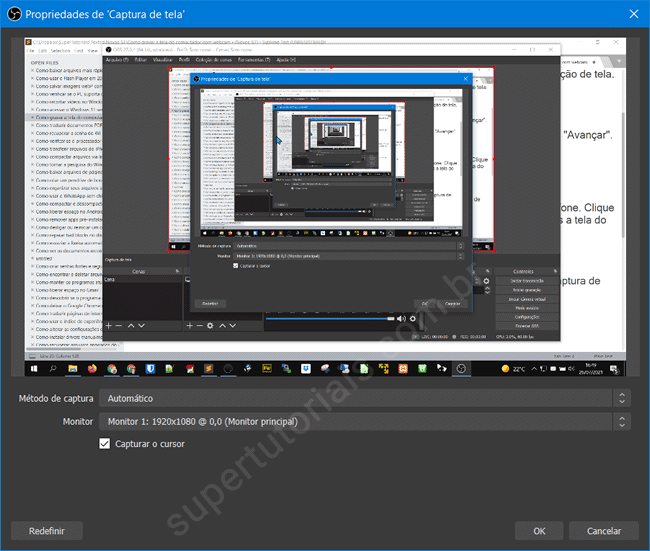Close the Propriedades de 'Captura de tela' dialog
650x551 pixels.
click(x=631, y=13)
